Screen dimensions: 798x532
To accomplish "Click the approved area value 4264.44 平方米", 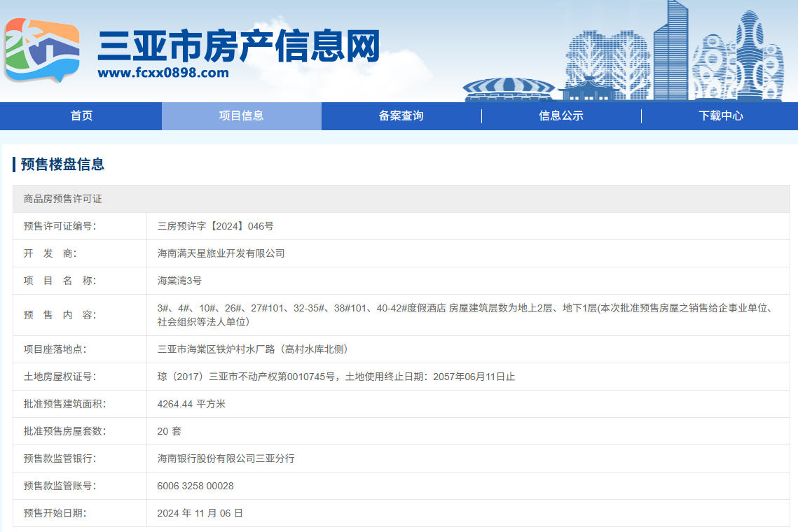I will tap(191, 404).
